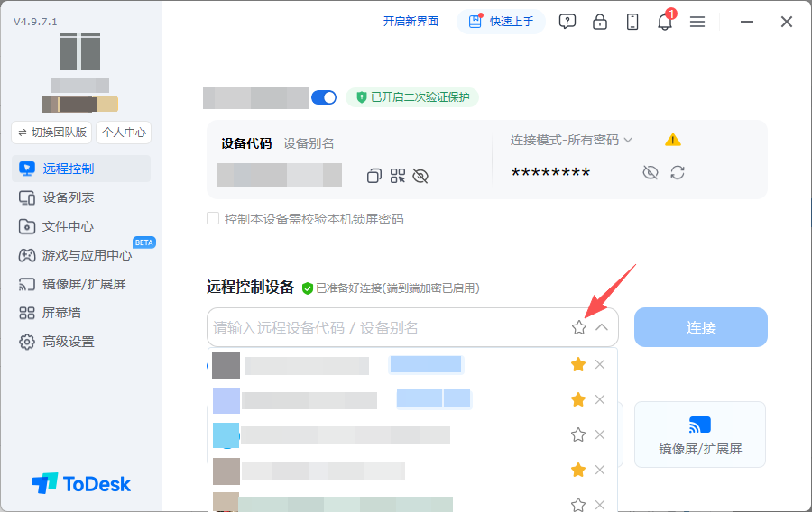The height and width of the screenshot is (512, 812).
Task: Click the 连接 button
Action: (701, 327)
